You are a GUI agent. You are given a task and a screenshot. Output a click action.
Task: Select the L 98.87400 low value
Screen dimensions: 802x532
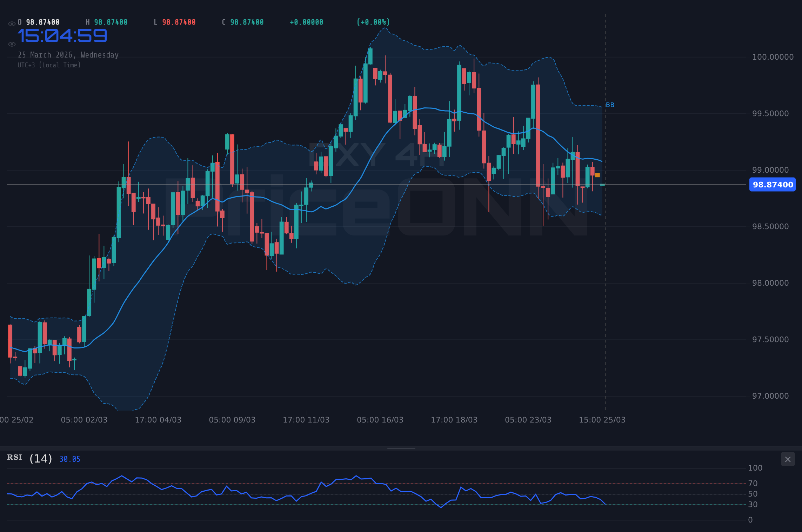(174, 22)
